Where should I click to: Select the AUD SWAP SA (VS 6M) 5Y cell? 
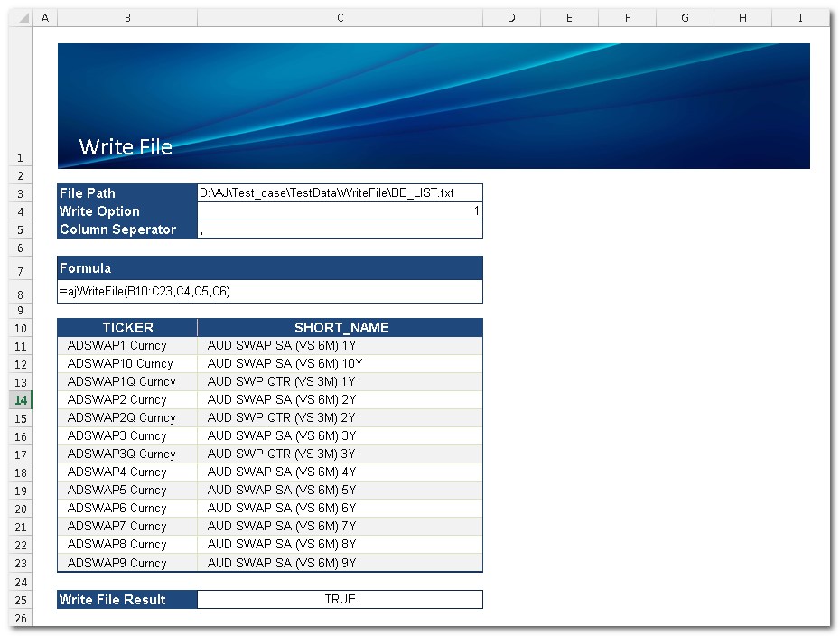pyautogui.click(x=340, y=490)
